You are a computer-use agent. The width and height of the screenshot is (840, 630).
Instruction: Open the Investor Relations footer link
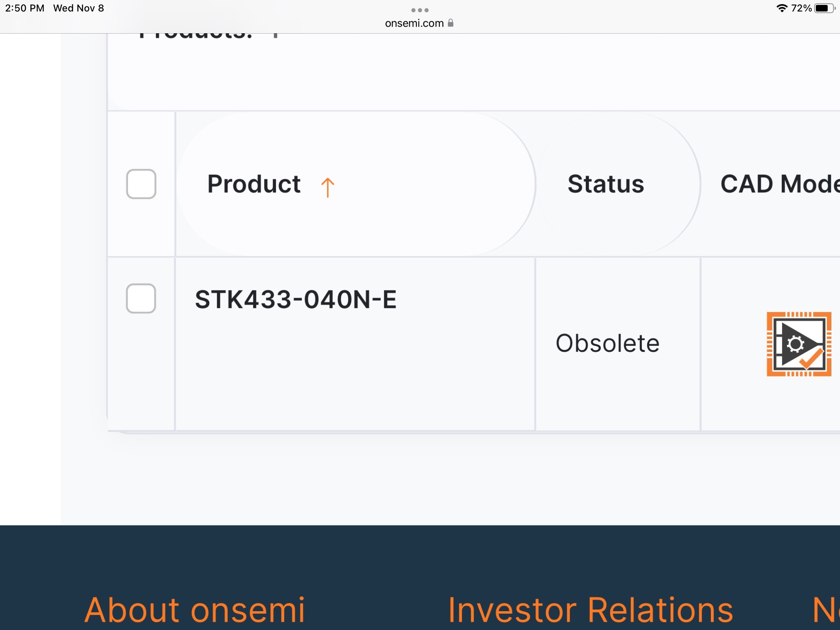click(x=591, y=610)
